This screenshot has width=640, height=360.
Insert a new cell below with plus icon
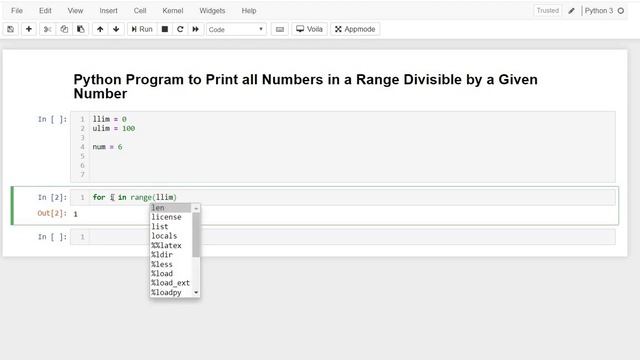[29, 29]
